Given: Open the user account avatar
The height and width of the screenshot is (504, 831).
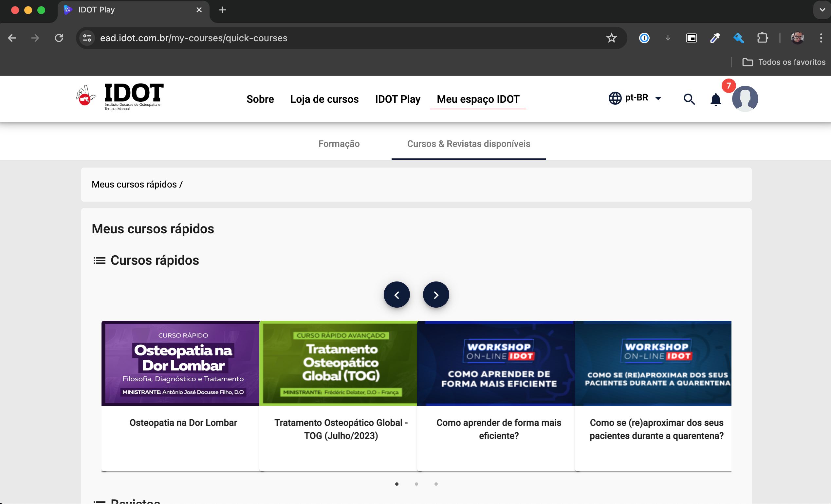Looking at the screenshot, I should 745,99.
